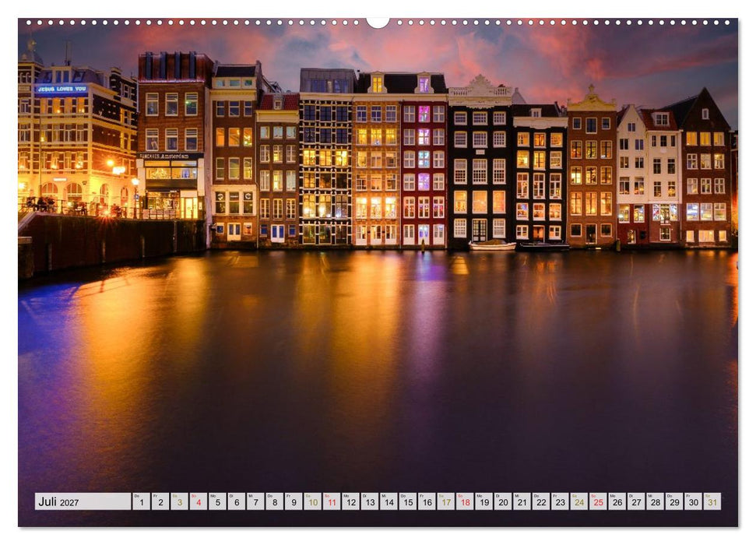This screenshot has height=545, width=756.
Task: Click day 15 in the date strip
Action: [x=408, y=501]
